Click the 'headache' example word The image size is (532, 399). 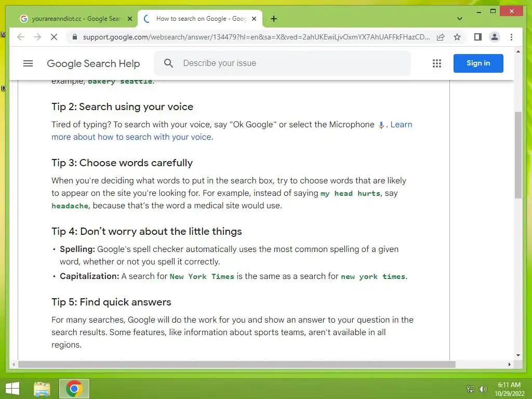coord(70,206)
